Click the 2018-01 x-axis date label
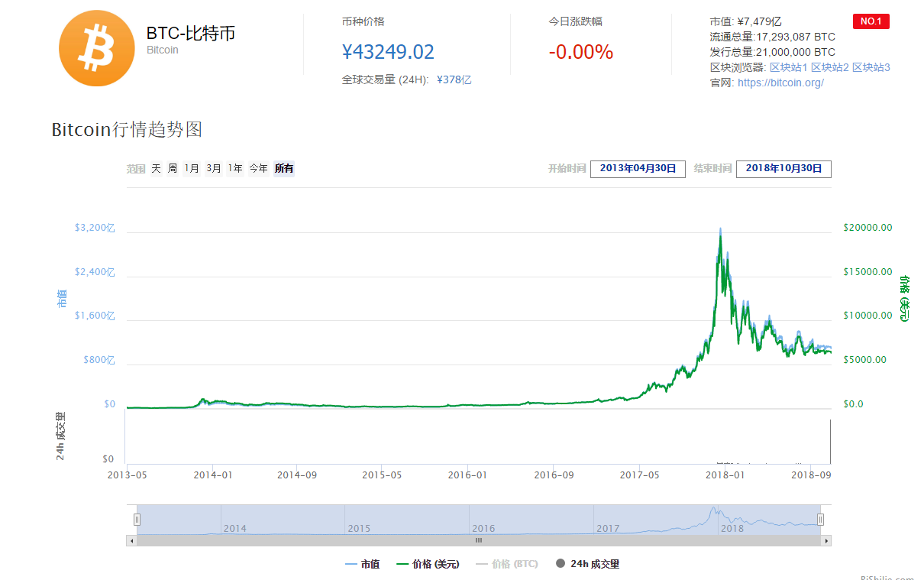Screen dimensions: 924x580 click(725, 475)
